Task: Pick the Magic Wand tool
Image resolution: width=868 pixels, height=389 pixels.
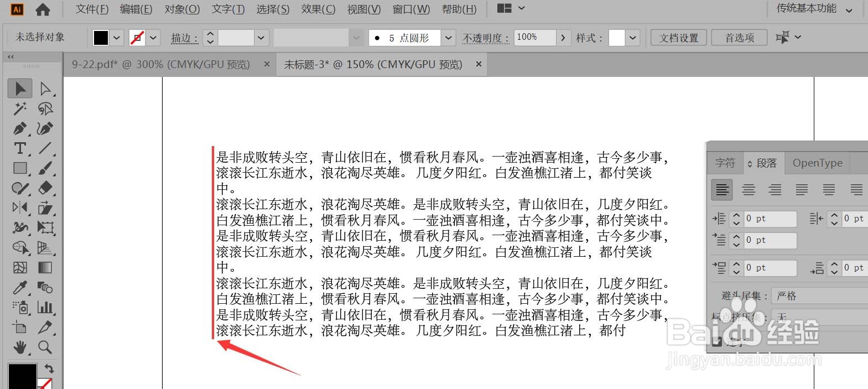Action: [x=20, y=108]
